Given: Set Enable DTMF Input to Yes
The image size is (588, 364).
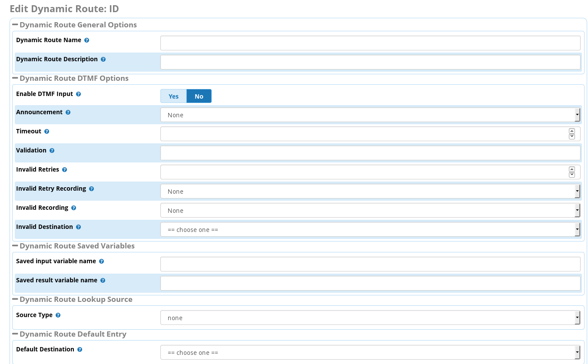Looking at the screenshot, I should 173,96.
